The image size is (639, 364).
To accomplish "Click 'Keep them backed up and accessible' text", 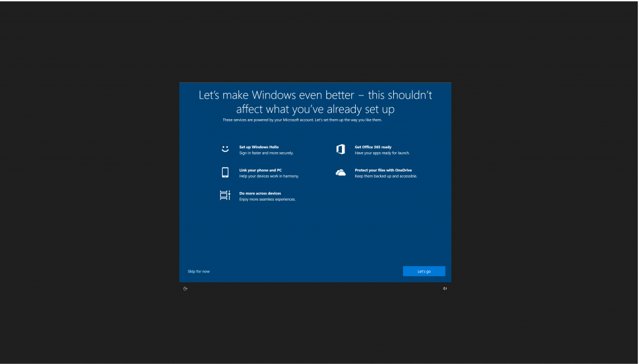I will click(x=386, y=176).
